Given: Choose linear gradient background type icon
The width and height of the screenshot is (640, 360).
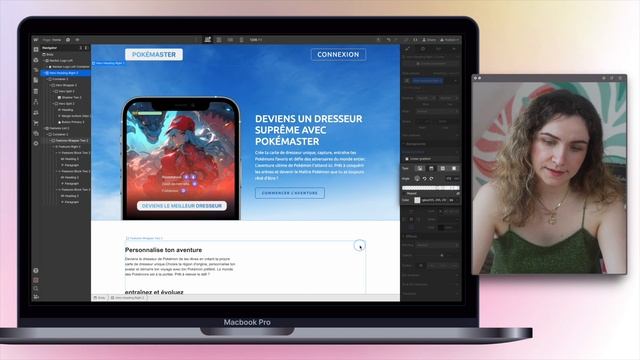Looking at the screenshot, I should [x=431, y=168].
